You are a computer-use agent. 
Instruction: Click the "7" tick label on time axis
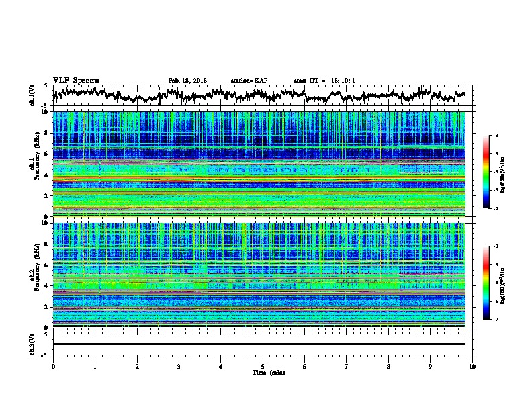point(347,366)
